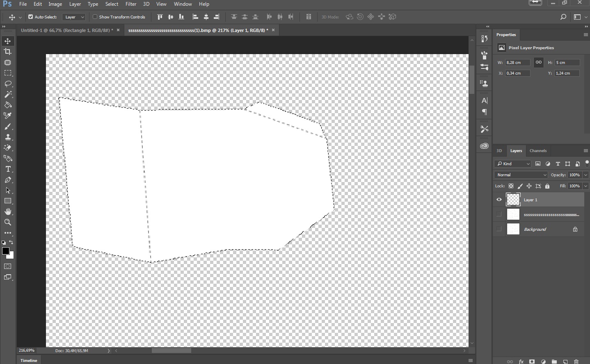This screenshot has width=590, height=364.
Task: Swap foreground and background colors
Action: click(11, 243)
